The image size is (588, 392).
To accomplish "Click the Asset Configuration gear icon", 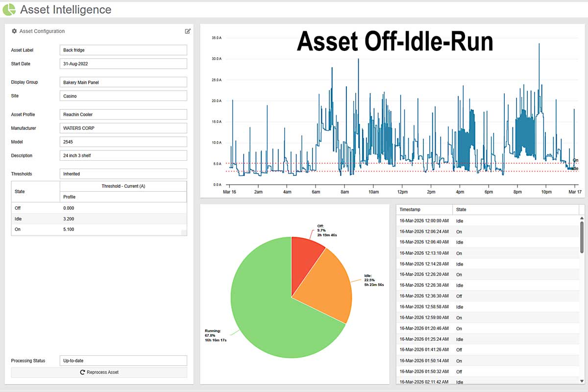I will click(x=14, y=31).
